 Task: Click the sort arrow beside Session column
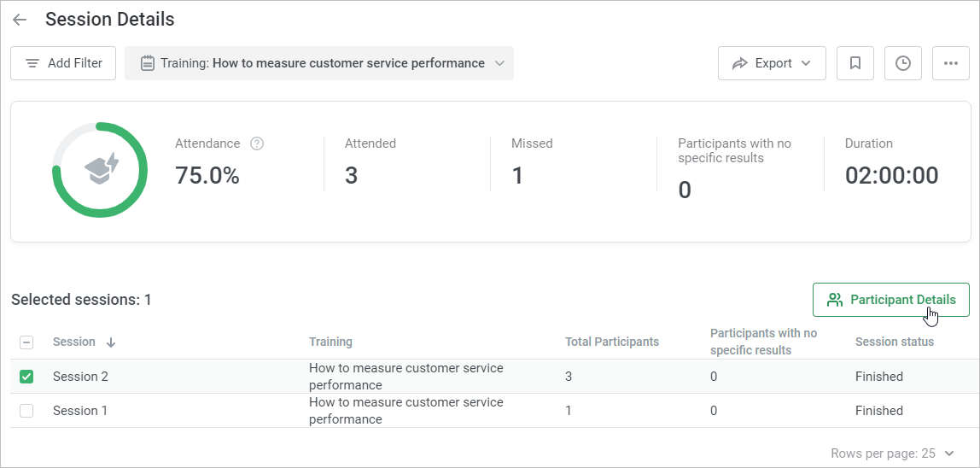[111, 342]
